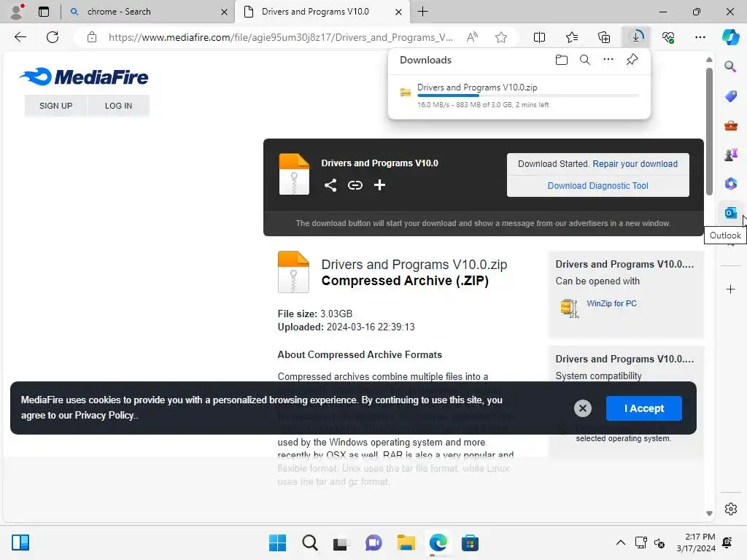The height and width of the screenshot is (560, 747).
Task: Open Microsoft Store from taskbar
Action: (x=470, y=542)
